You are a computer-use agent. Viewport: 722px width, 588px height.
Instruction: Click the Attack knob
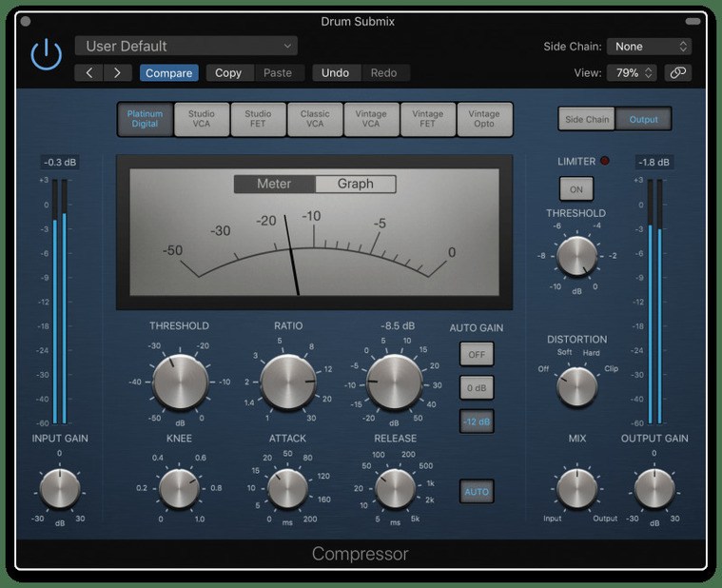pos(288,488)
